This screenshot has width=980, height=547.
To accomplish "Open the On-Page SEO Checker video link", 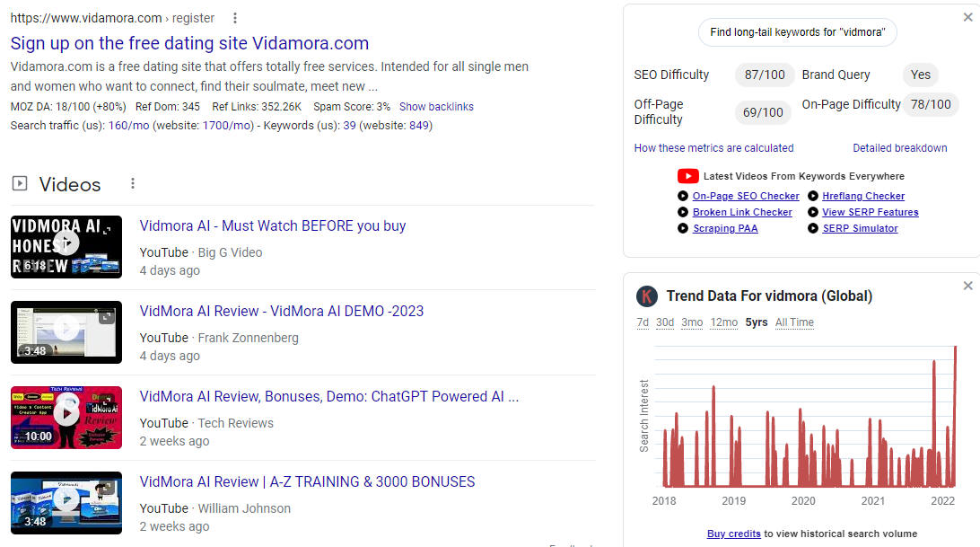I will click(x=746, y=196).
